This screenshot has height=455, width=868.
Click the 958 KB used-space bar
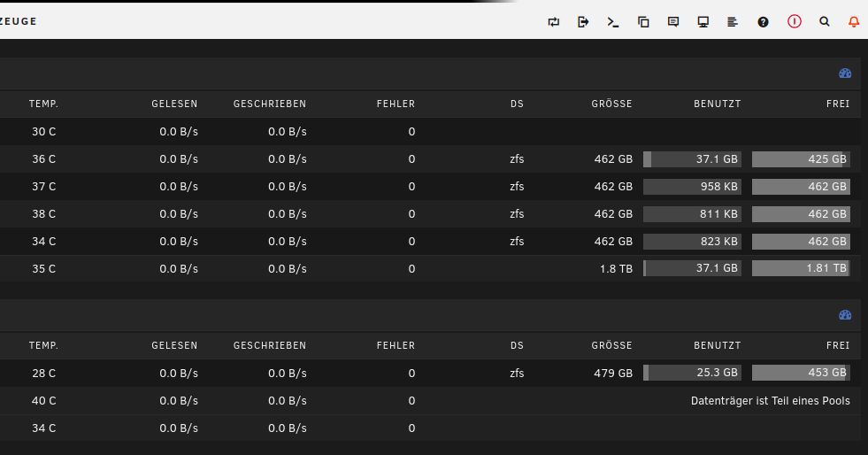coord(692,187)
